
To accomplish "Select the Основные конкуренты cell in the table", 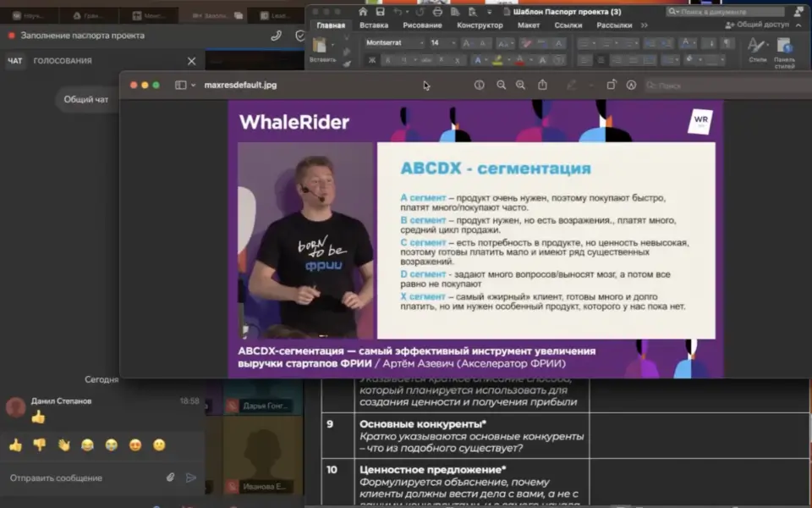I will (x=472, y=436).
